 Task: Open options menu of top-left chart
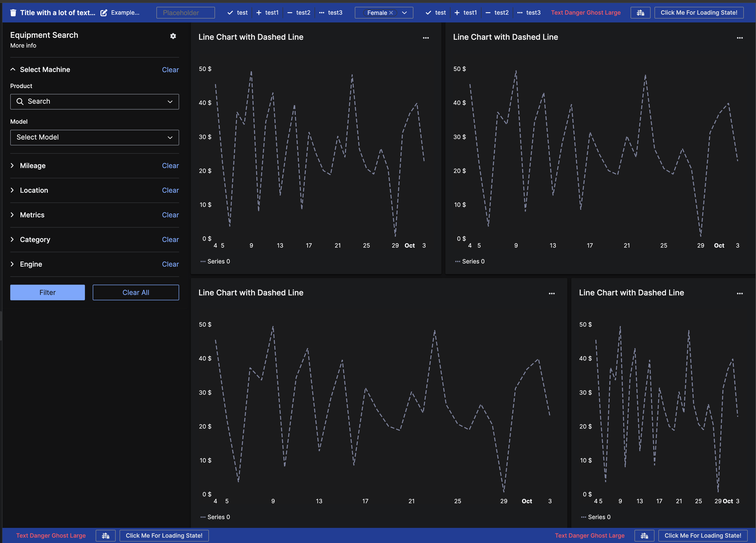tap(426, 38)
